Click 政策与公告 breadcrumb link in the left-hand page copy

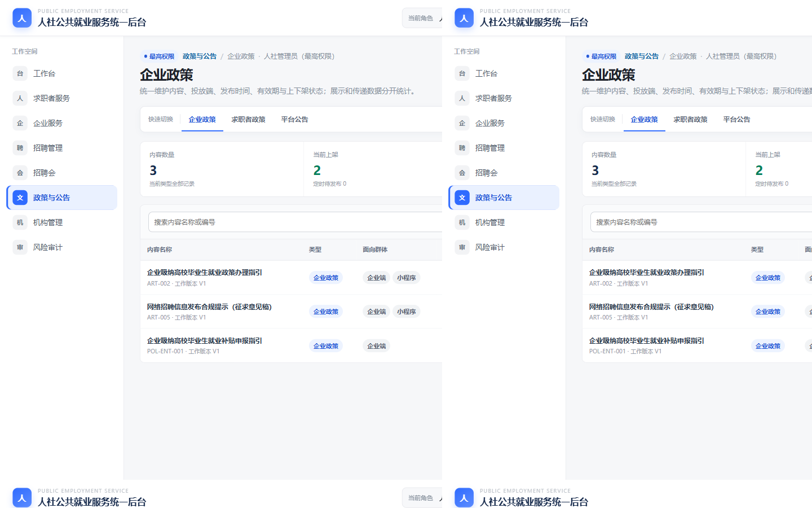[x=200, y=56]
